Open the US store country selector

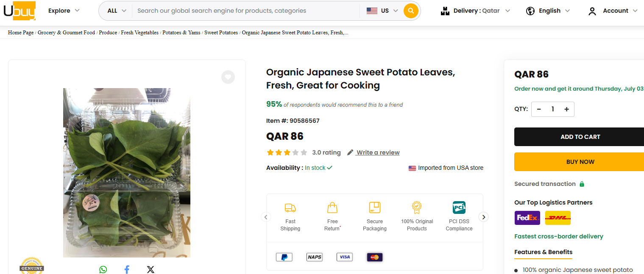click(x=382, y=11)
